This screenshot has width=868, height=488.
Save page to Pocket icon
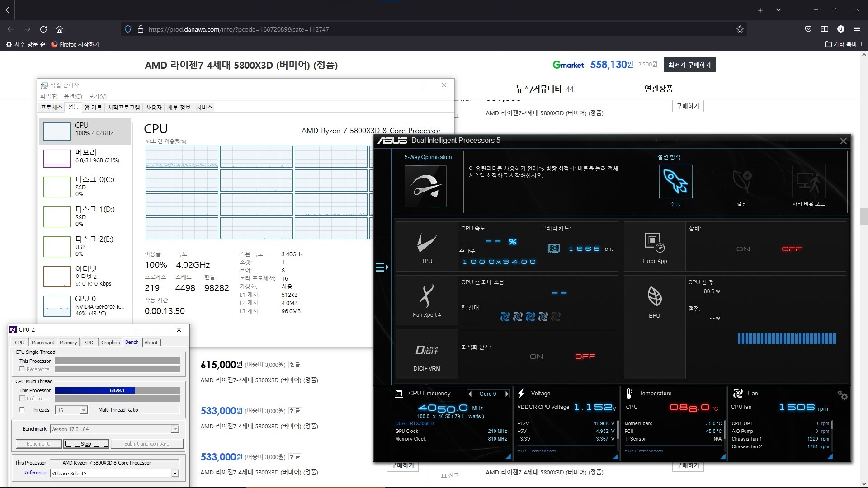point(808,29)
